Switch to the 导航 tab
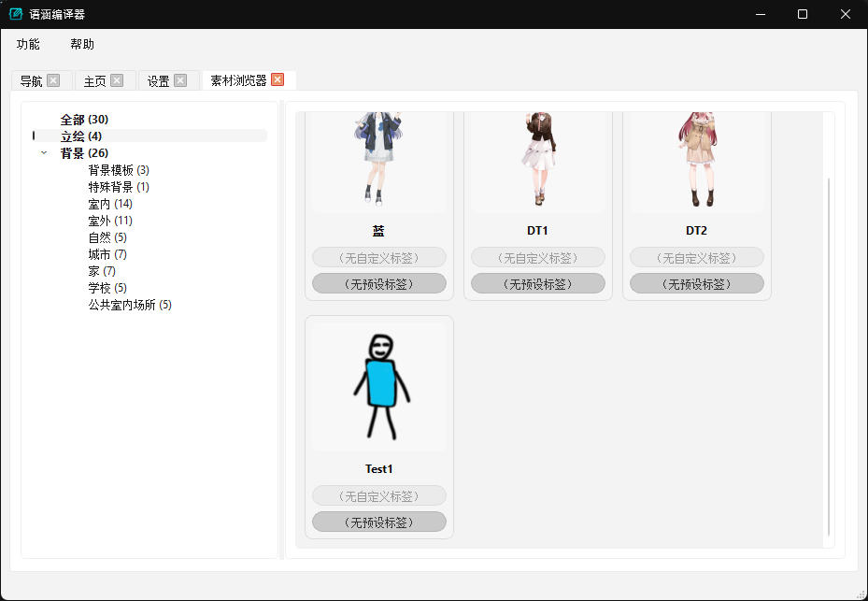 click(x=31, y=81)
